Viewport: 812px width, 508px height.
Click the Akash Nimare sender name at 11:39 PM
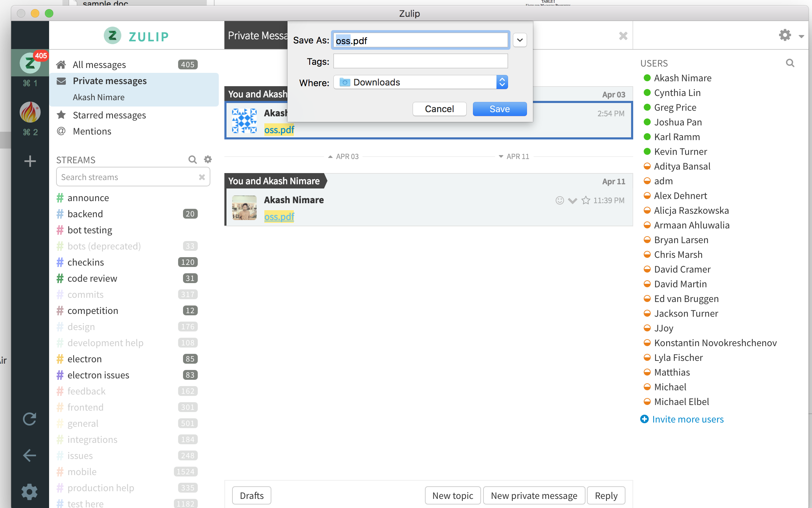click(x=294, y=200)
